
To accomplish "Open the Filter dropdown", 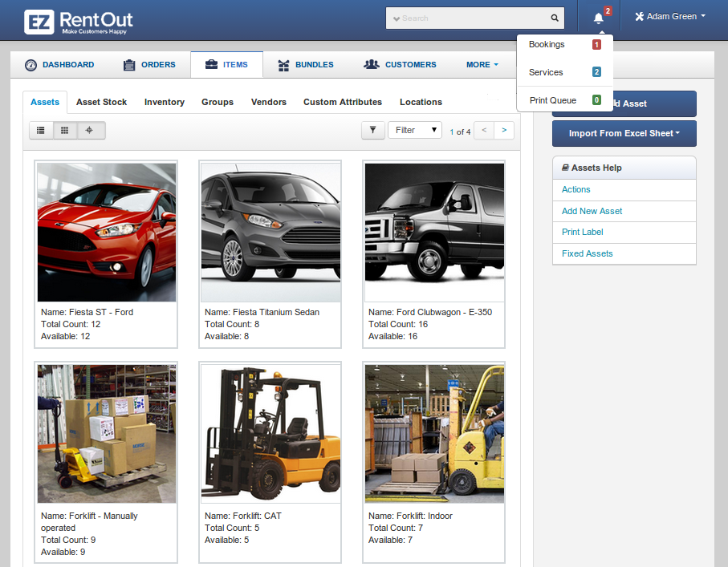I will pyautogui.click(x=415, y=131).
